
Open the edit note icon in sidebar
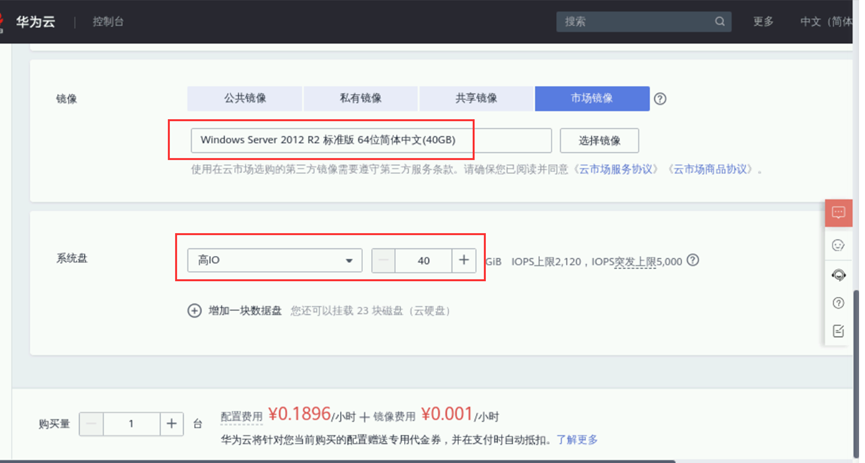(x=839, y=331)
